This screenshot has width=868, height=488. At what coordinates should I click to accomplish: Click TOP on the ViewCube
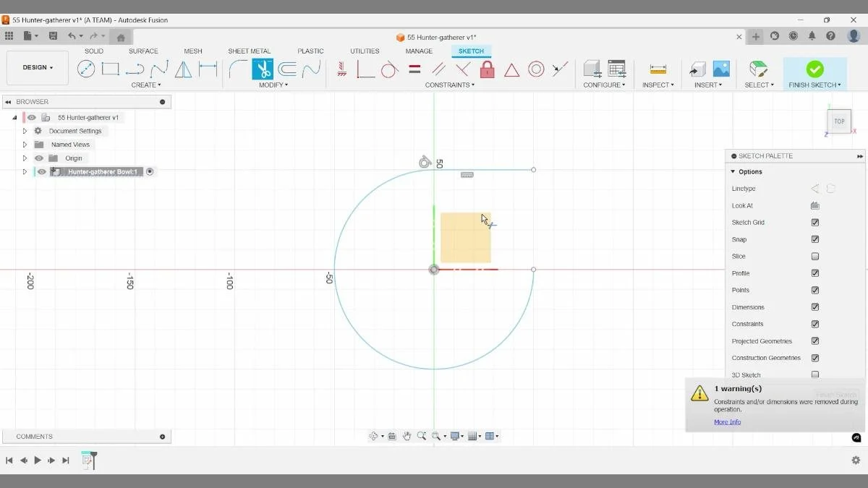point(838,121)
